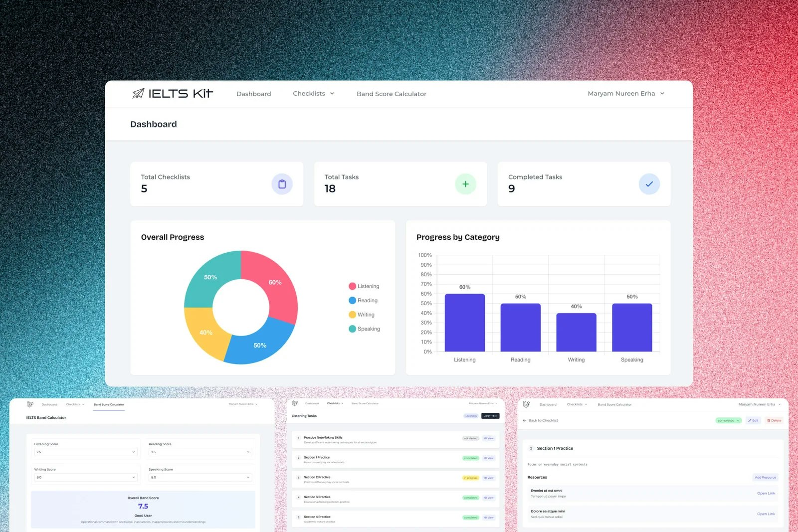
Task: Click the Overall Band Score 7.5 value
Action: pos(143,506)
